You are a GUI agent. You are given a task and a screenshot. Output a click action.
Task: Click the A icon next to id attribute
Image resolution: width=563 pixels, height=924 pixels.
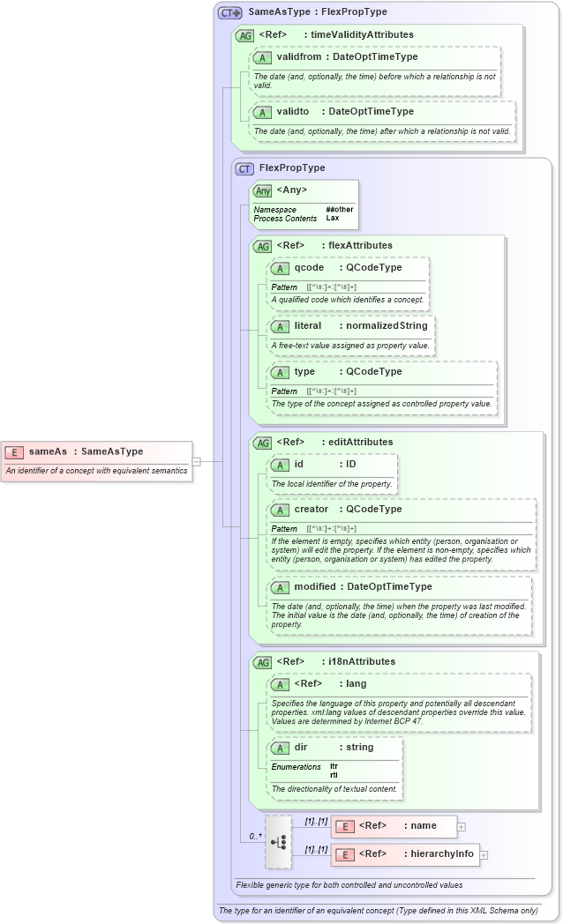(x=280, y=465)
